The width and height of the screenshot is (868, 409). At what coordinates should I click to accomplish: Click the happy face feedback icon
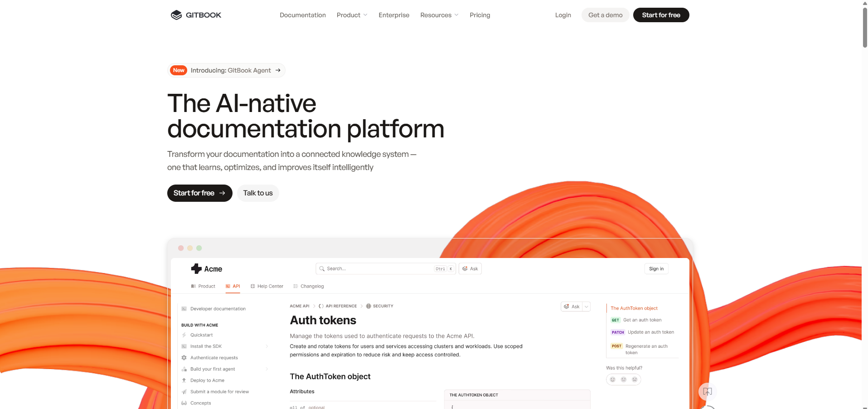[x=613, y=380]
